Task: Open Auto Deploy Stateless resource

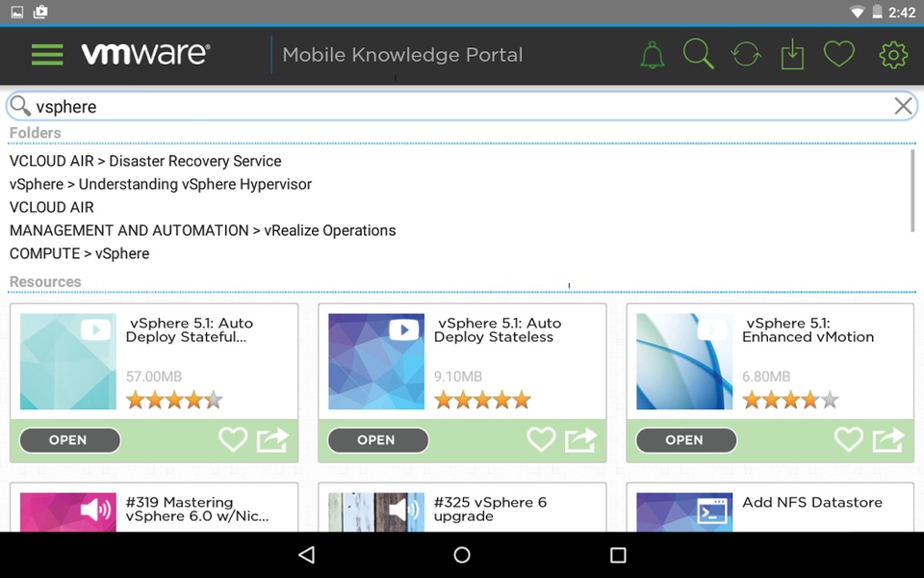Action: (377, 440)
